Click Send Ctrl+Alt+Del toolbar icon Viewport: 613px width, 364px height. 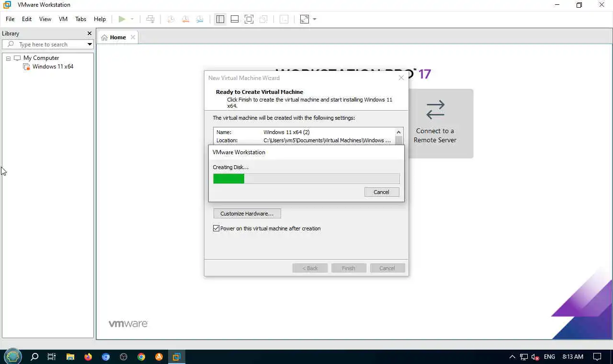tap(150, 19)
